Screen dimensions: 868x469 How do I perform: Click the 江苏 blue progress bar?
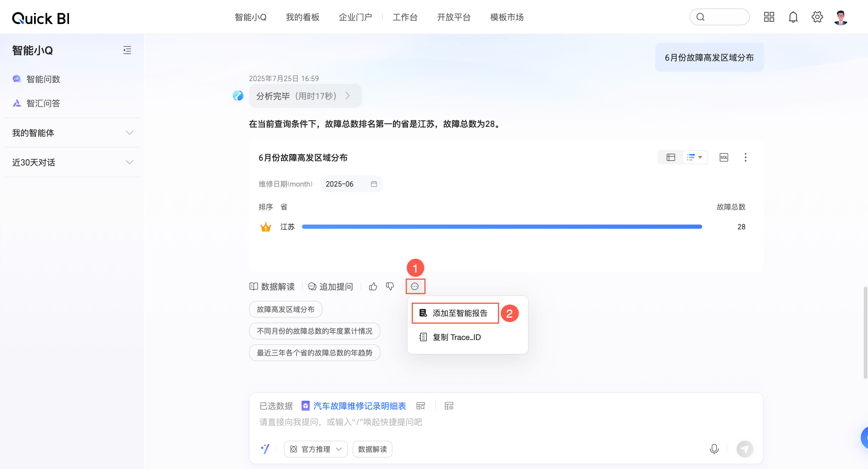(x=502, y=227)
